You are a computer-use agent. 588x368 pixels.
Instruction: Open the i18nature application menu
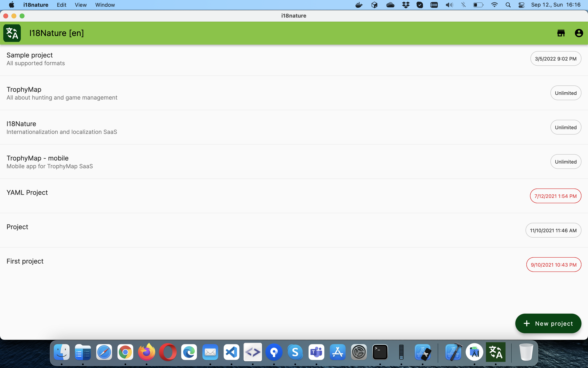point(36,5)
